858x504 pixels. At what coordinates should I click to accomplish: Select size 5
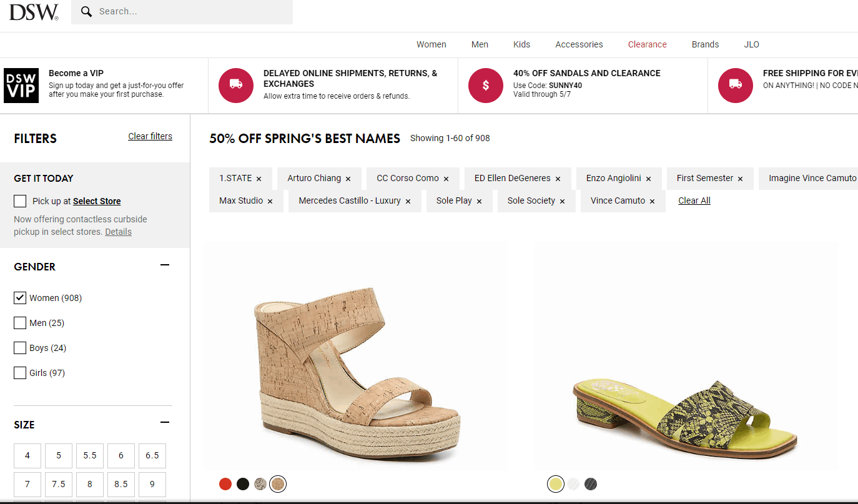point(59,456)
